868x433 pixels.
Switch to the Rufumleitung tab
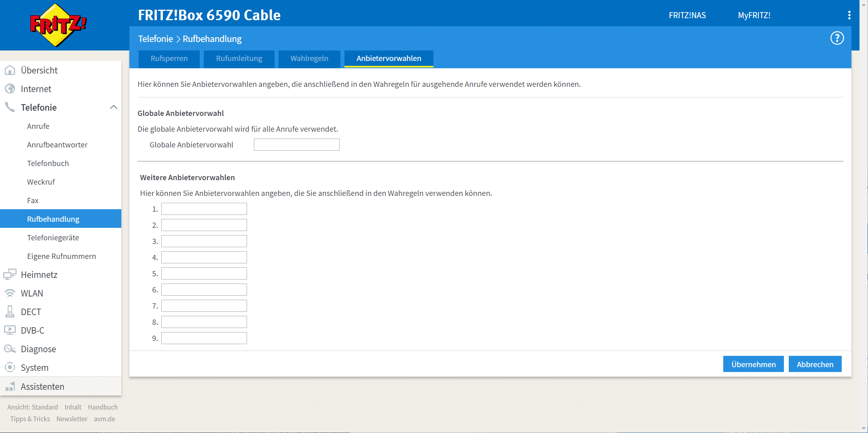[x=239, y=59]
